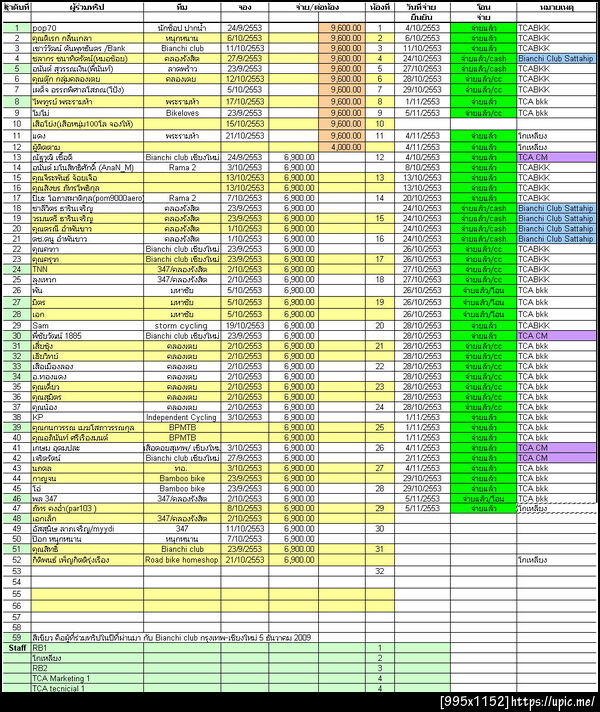
Task: Click the name cell containing 'par103'
Action: pos(87,509)
